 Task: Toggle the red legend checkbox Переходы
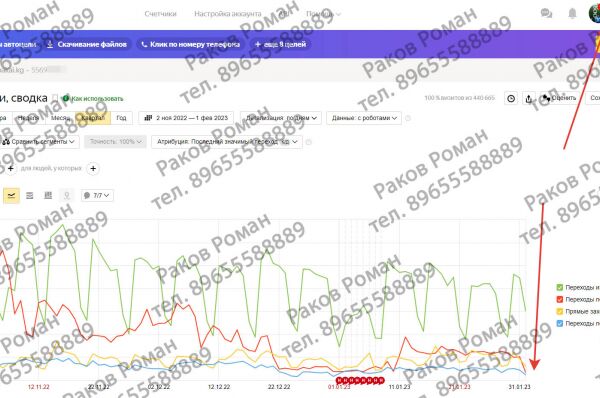click(560, 299)
